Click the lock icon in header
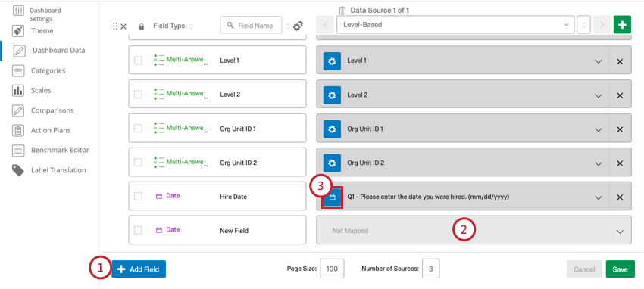 (x=141, y=26)
